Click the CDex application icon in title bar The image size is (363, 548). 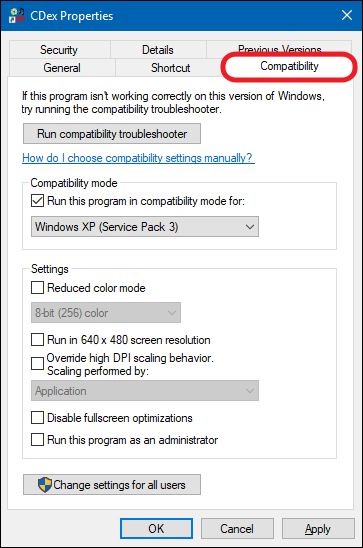pos(16,16)
